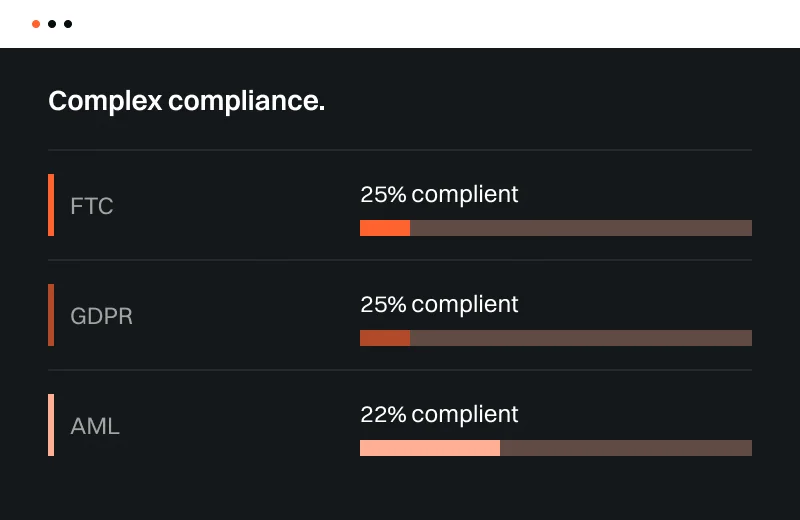The height and width of the screenshot is (520, 800).
Task: Click the rightmost black window dot
Action: (68, 23)
